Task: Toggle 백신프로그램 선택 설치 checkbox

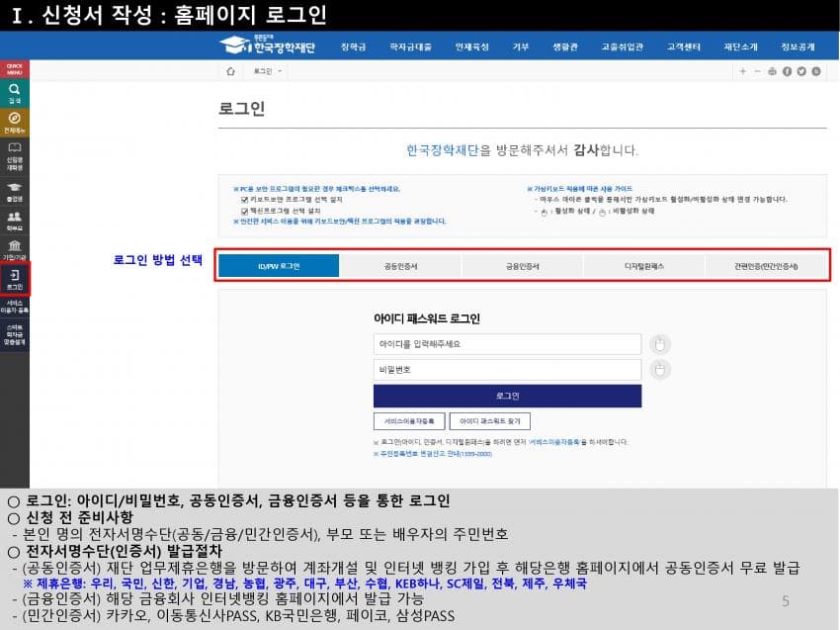Action: 244,210
